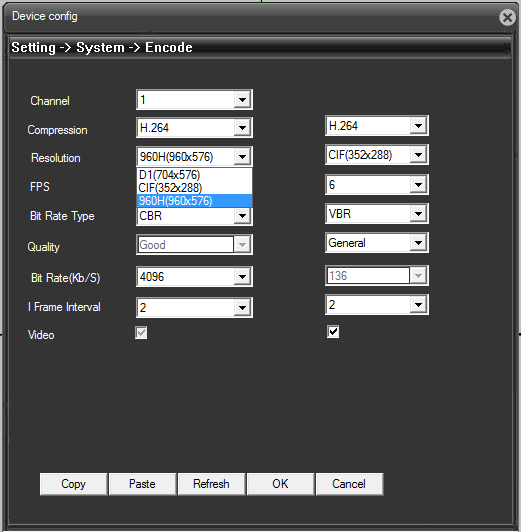521x532 pixels.
Task: Close the Device config window
Action: 507,17
